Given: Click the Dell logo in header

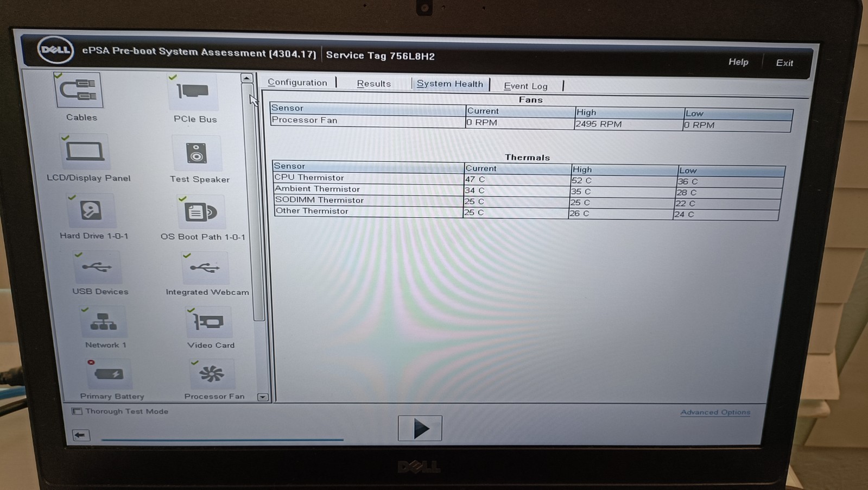Looking at the screenshot, I should click(55, 50).
